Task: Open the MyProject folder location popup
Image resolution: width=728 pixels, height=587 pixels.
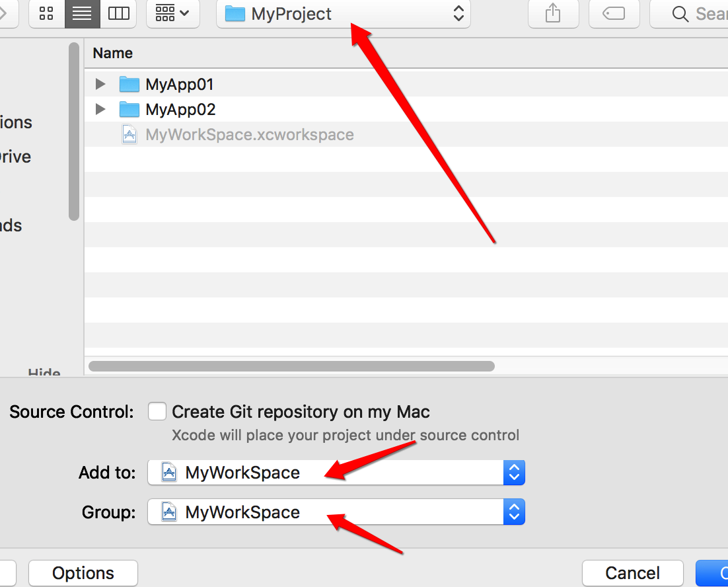Action: pos(343,13)
